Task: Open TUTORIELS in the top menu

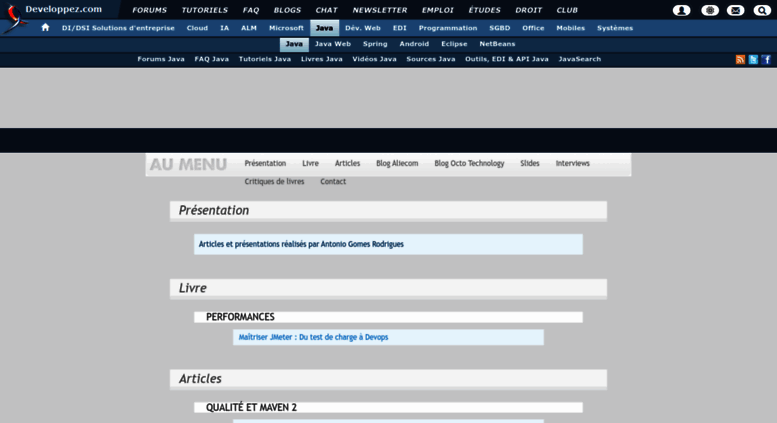Action: (205, 10)
